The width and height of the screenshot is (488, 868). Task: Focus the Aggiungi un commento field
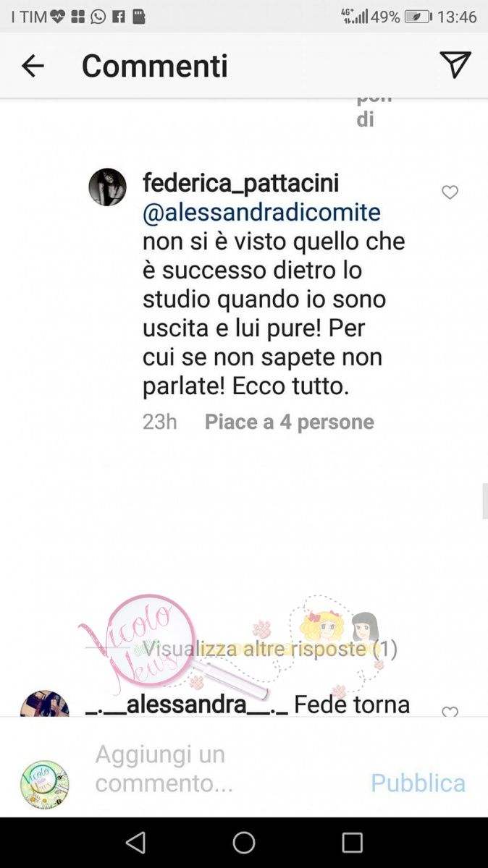[x=224, y=768]
